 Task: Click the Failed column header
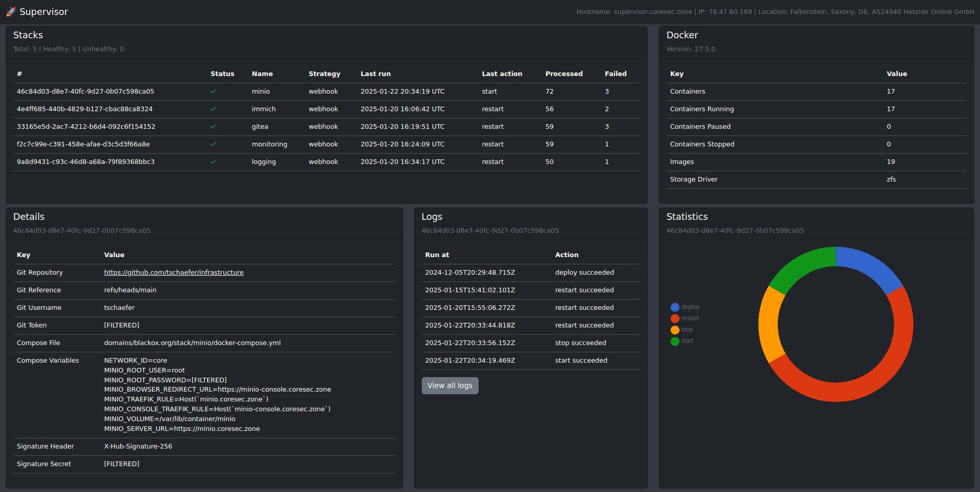[616, 74]
